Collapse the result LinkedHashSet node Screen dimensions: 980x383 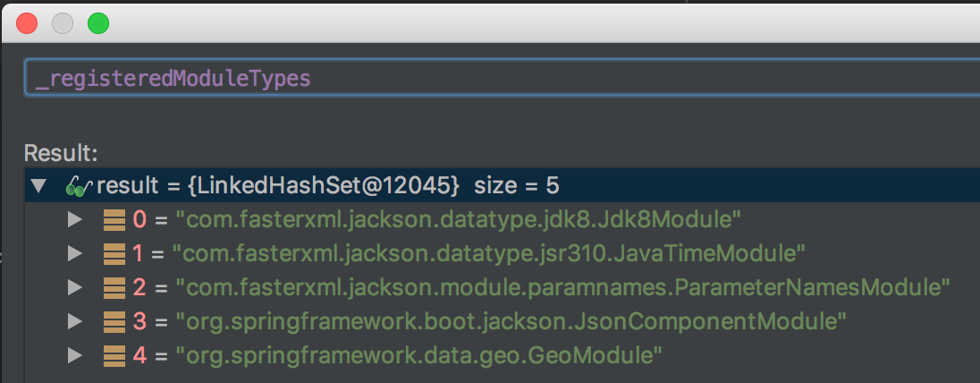coord(38,186)
